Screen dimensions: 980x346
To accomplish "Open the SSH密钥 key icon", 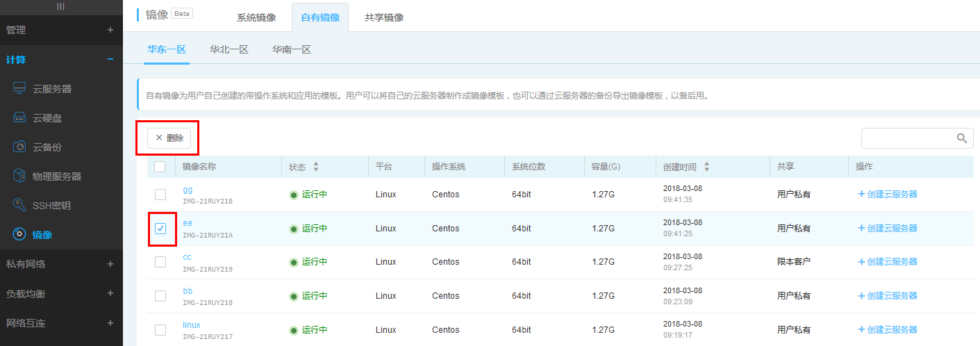I will (x=19, y=205).
